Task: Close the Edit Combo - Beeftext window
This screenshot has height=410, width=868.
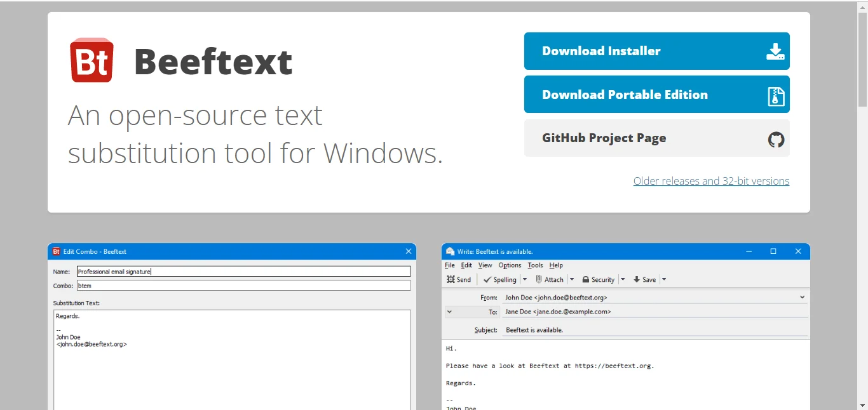Action: (409, 251)
